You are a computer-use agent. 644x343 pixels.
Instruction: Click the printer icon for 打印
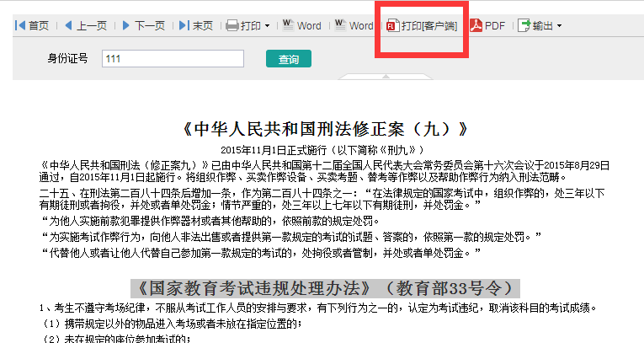pos(232,26)
